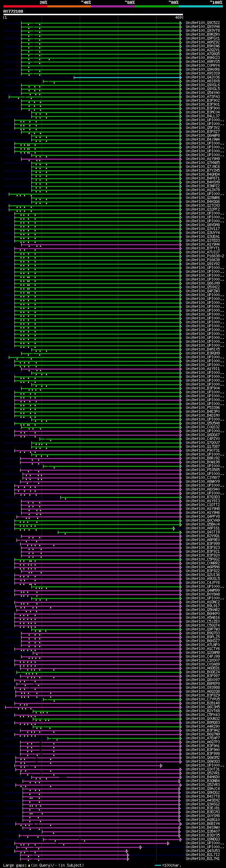226x868 pixels.
Task: Select hit label UniRef100_Q66JH9
Action: tap(203, 283)
